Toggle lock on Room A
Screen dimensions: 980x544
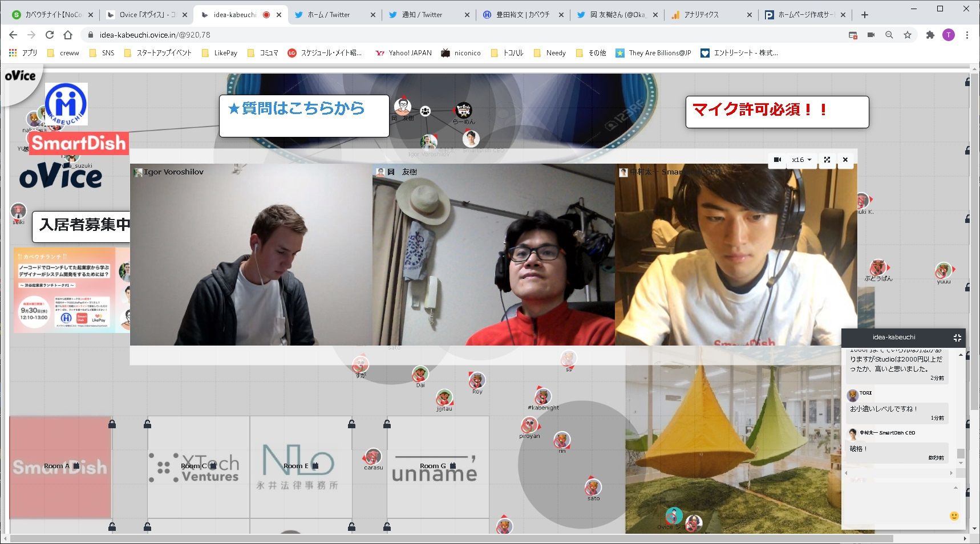pos(77,466)
